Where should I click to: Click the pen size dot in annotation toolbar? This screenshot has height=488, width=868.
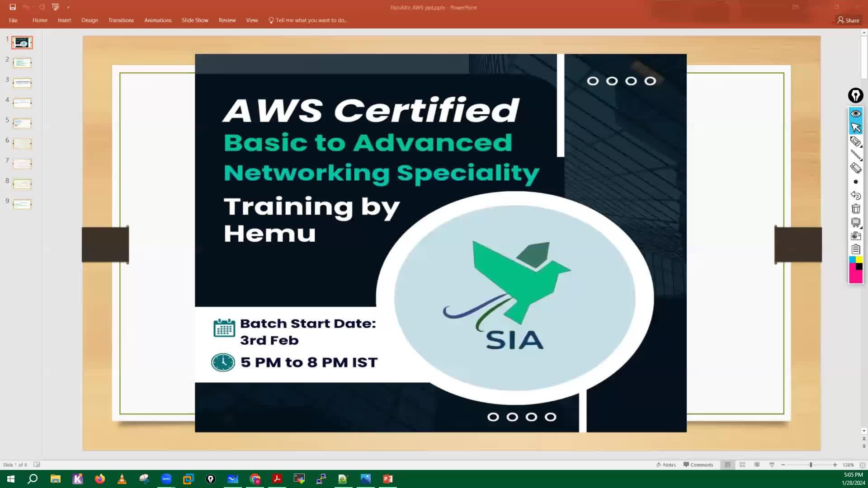[x=855, y=182]
